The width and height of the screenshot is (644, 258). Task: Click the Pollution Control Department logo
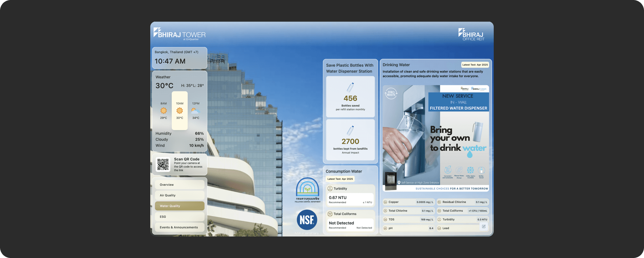[x=308, y=190]
